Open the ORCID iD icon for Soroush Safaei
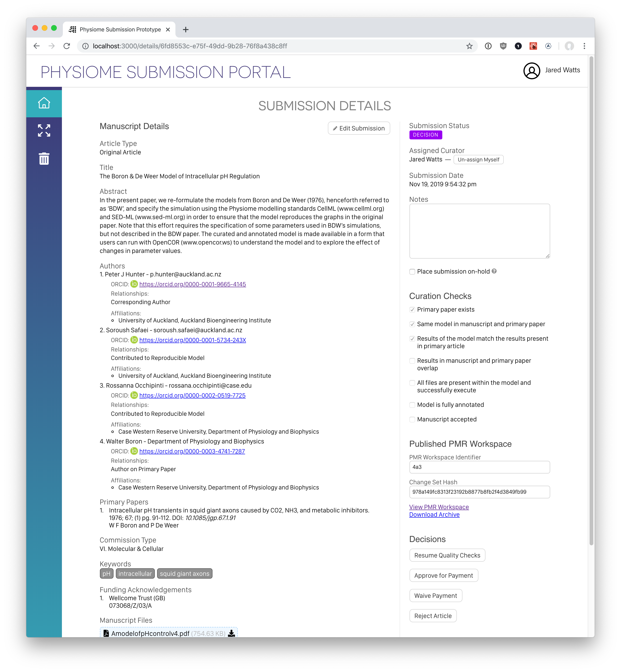This screenshot has height=672, width=621. click(134, 340)
